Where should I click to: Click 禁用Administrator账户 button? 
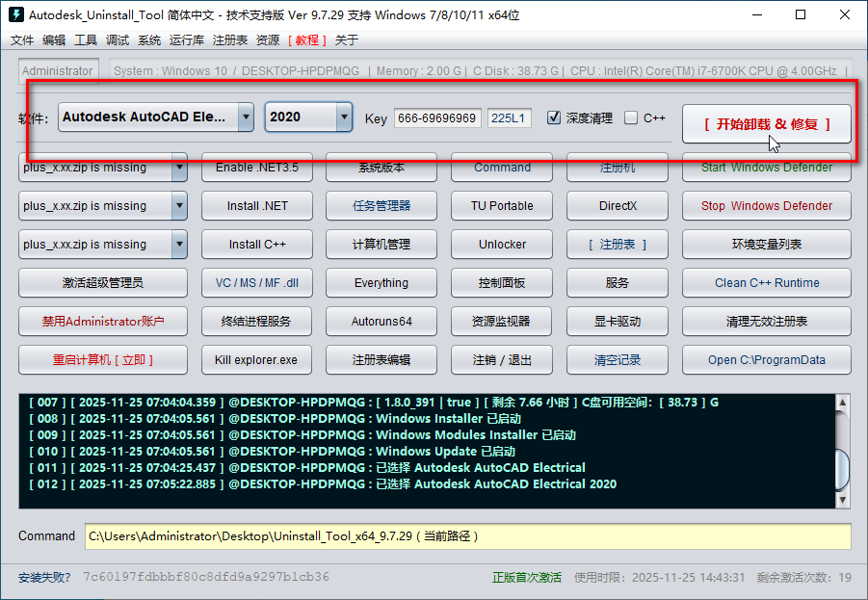point(103,321)
